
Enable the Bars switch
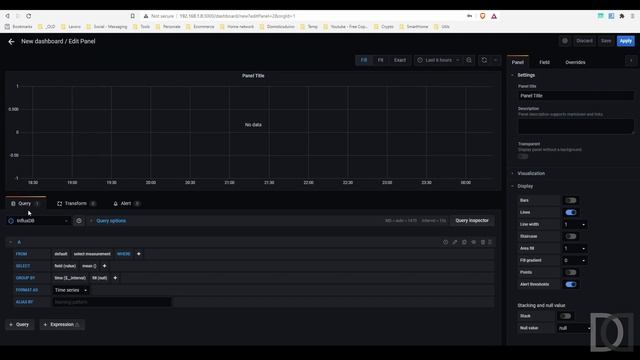[x=571, y=200]
